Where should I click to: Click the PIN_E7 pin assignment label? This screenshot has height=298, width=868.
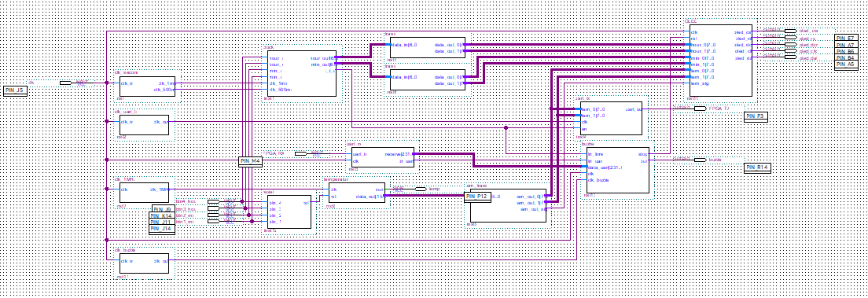(x=847, y=39)
